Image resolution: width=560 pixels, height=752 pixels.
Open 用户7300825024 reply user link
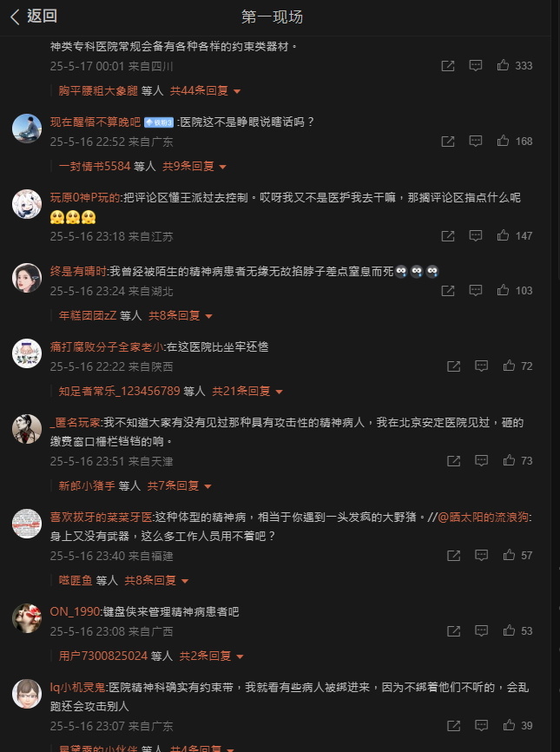coord(102,656)
